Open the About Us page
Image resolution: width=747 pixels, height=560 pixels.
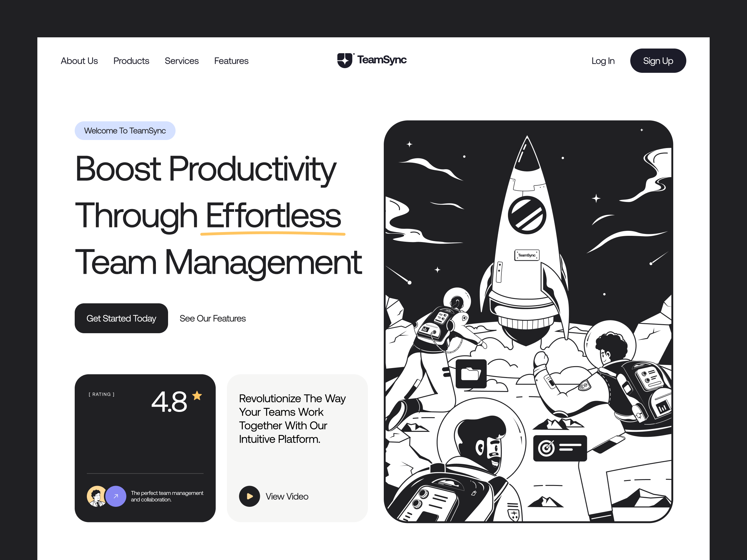pyautogui.click(x=79, y=61)
